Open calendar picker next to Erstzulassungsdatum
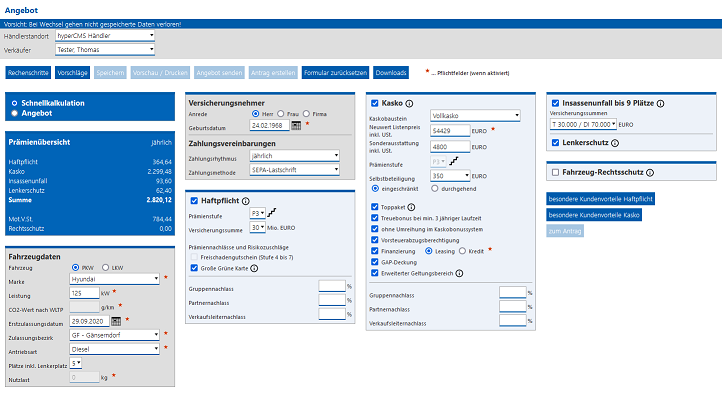 click(116, 321)
